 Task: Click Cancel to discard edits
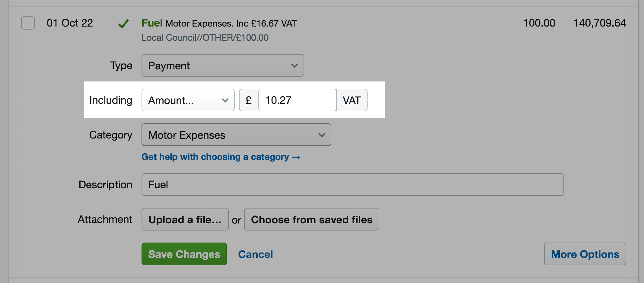255,254
